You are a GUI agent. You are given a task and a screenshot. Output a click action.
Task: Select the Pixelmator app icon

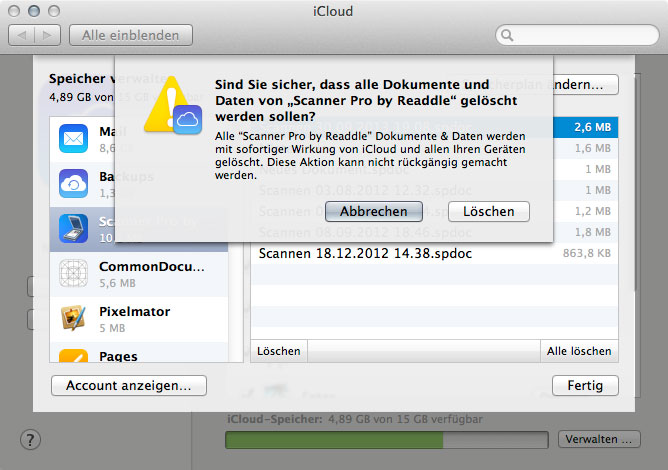74,318
